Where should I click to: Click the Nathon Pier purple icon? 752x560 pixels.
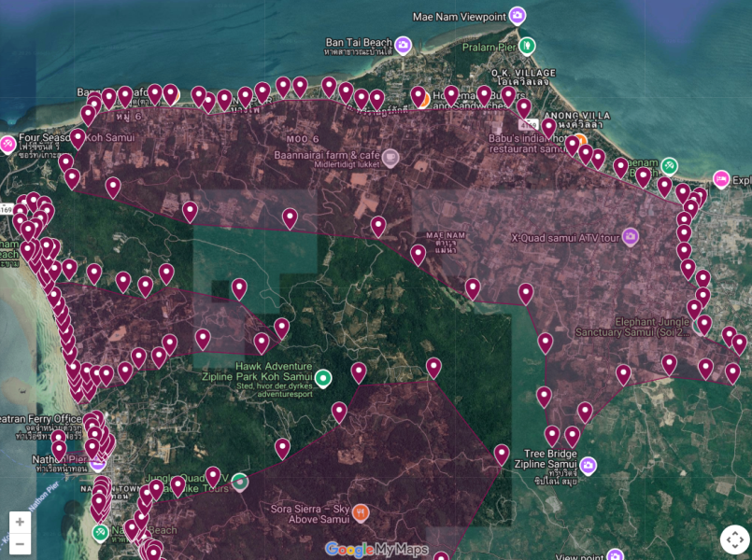point(97,463)
